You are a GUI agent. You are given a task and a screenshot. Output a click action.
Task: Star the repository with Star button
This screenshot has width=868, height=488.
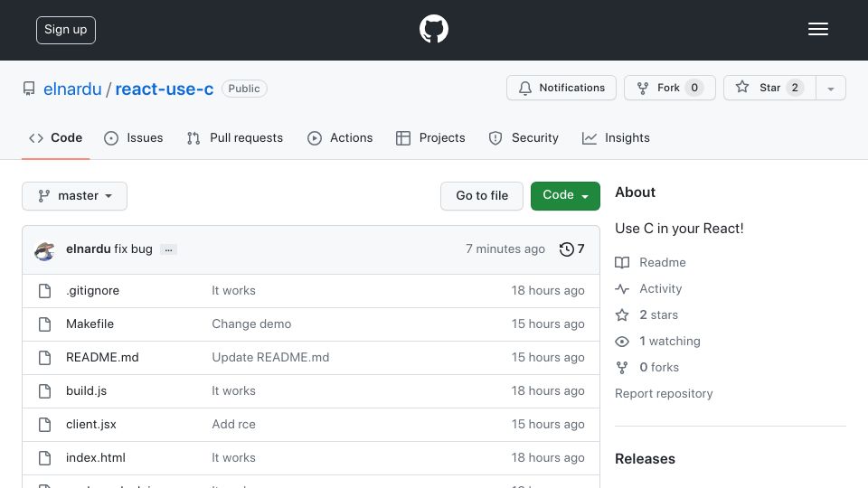769,88
